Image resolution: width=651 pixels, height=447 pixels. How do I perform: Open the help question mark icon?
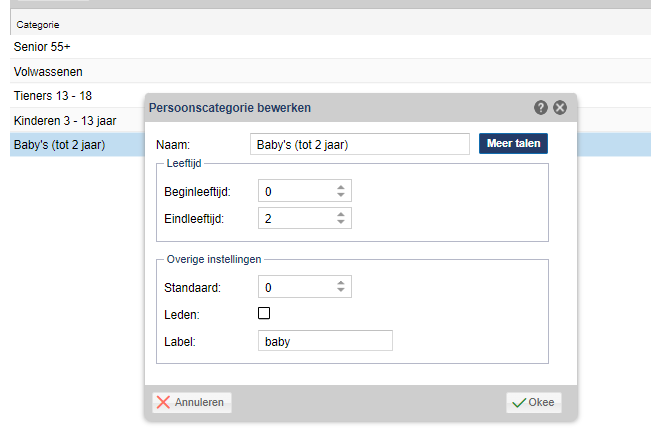(541, 107)
